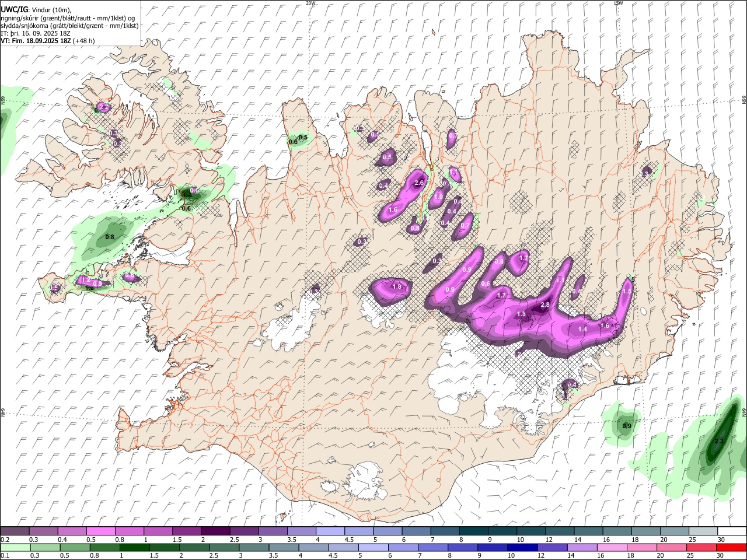Select the "rigning/skúrir" legend description line
This screenshot has width=747, height=560.
point(68,17)
